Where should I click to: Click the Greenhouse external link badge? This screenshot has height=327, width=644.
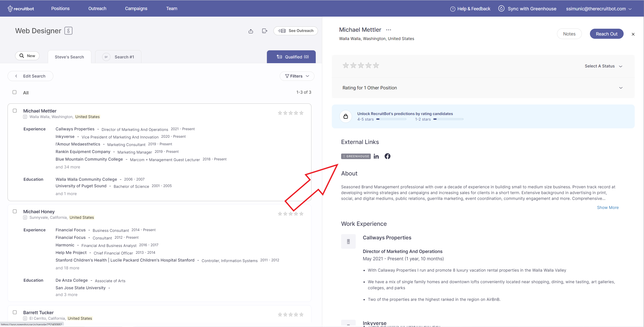point(356,156)
